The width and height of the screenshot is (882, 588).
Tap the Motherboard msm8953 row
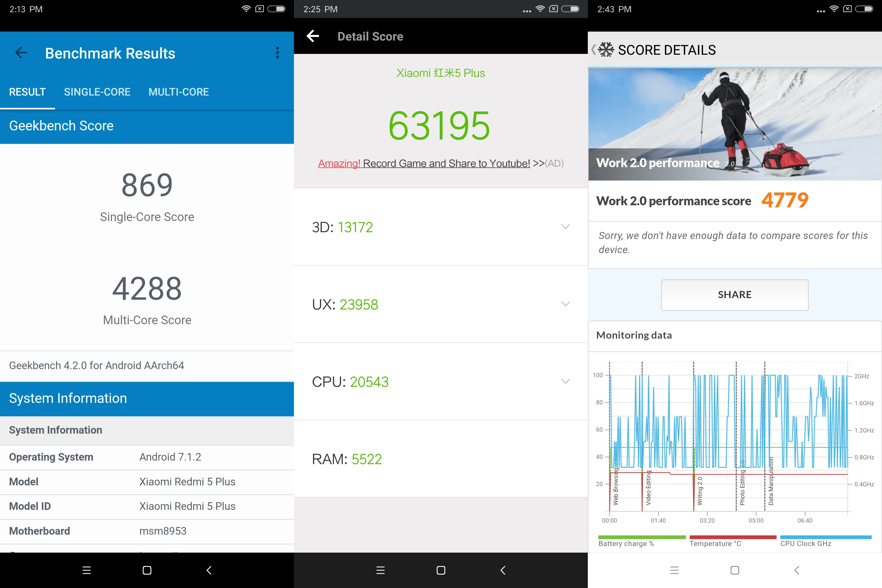pyautogui.click(x=147, y=531)
